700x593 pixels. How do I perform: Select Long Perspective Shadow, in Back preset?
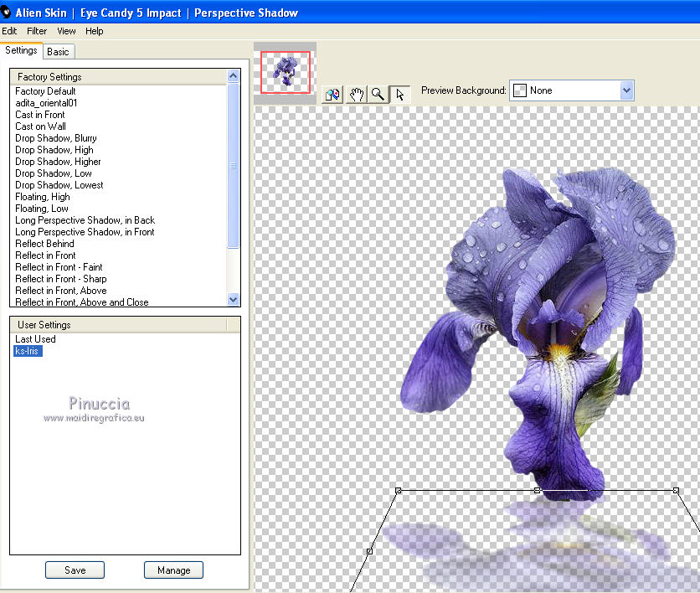click(x=85, y=220)
